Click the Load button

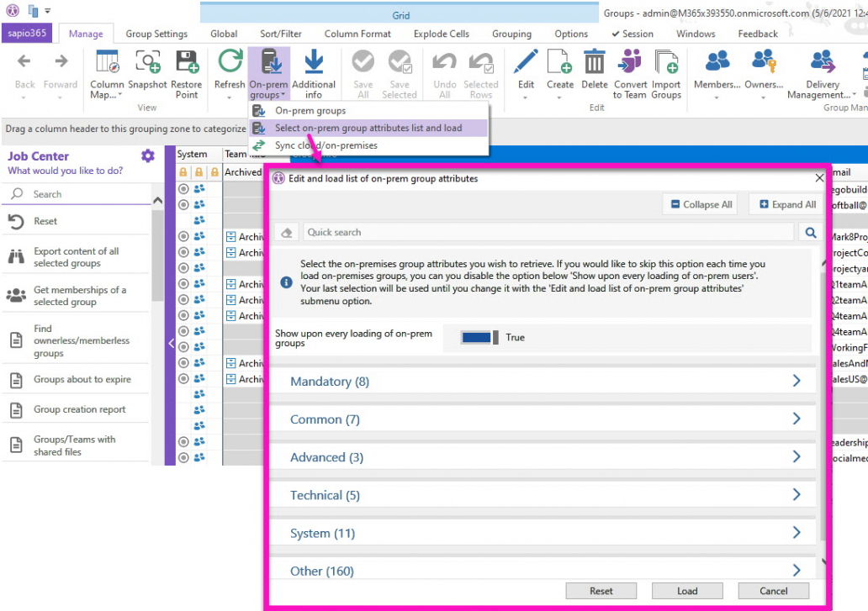pos(687,591)
